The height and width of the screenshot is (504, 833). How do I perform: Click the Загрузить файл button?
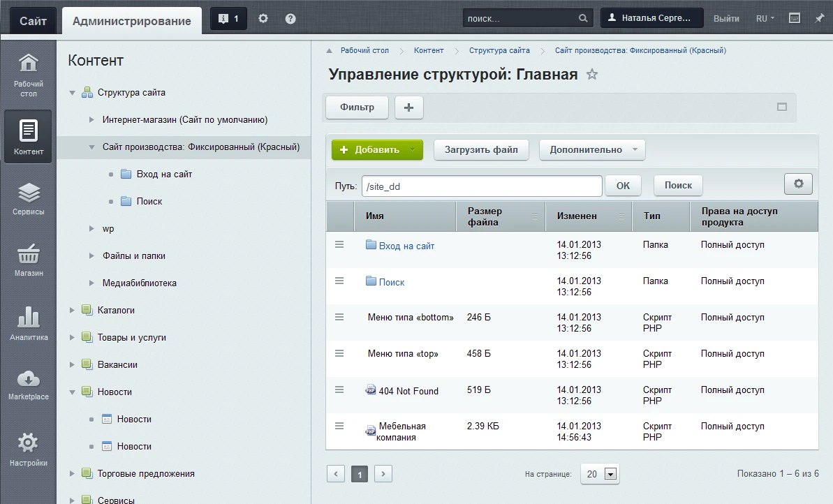(x=481, y=150)
